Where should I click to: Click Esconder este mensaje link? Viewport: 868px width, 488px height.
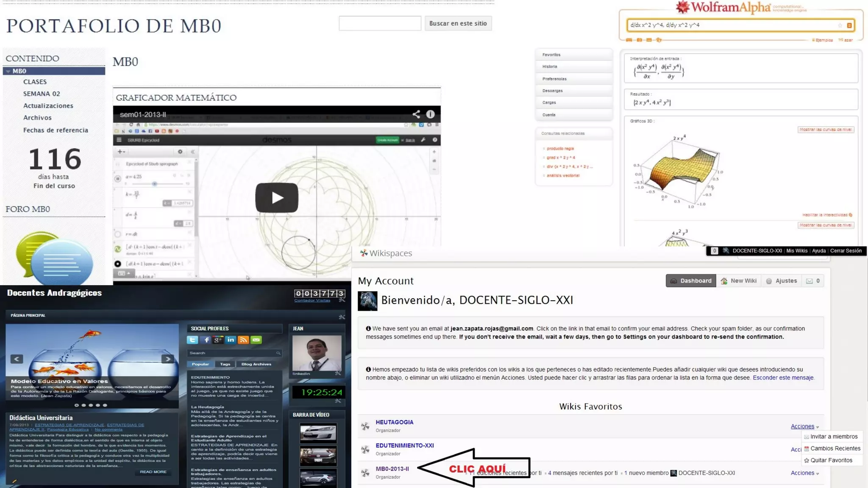[783, 377]
